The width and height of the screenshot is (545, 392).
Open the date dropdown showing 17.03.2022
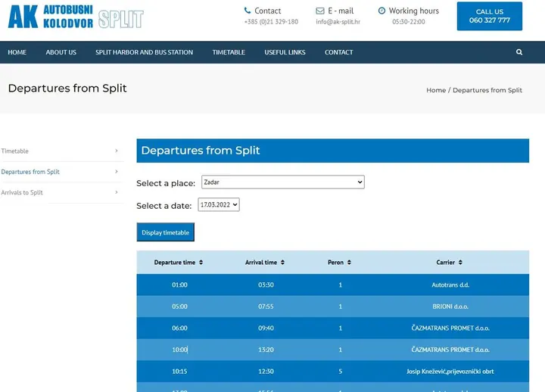point(219,204)
